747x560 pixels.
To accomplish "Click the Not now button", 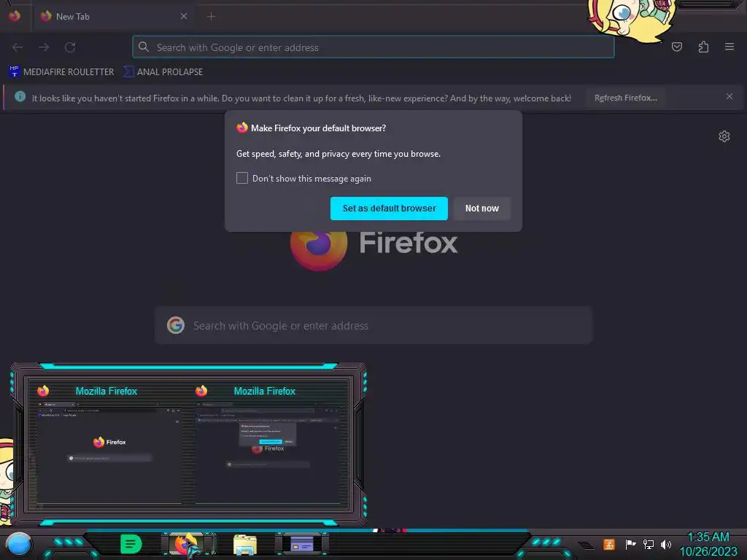I will click(x=481, y=209).
